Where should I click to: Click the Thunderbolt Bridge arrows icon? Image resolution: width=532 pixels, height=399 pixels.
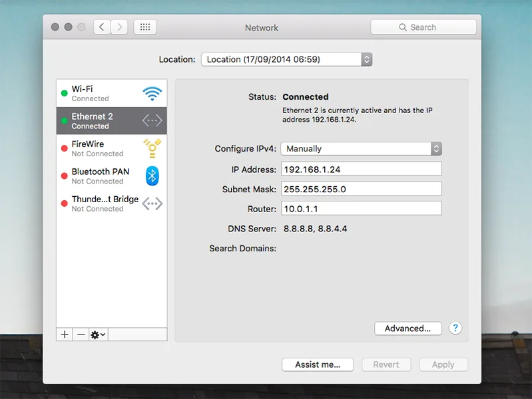[152, 203]
